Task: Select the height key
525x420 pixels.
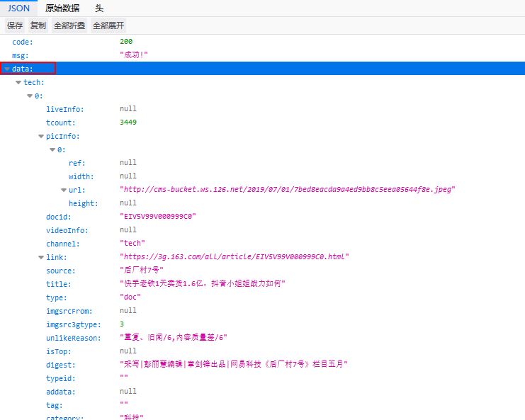Action: tap(84, 203)
